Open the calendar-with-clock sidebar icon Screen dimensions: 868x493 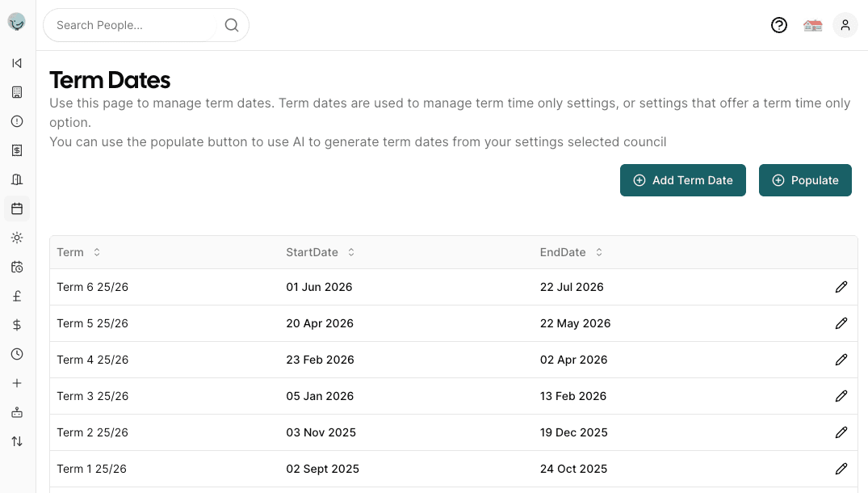click(17, 266)
